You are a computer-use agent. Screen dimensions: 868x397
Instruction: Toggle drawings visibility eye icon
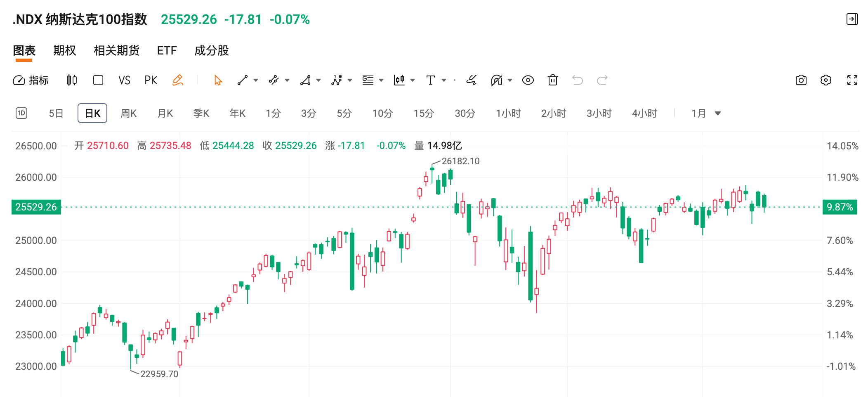528,80
